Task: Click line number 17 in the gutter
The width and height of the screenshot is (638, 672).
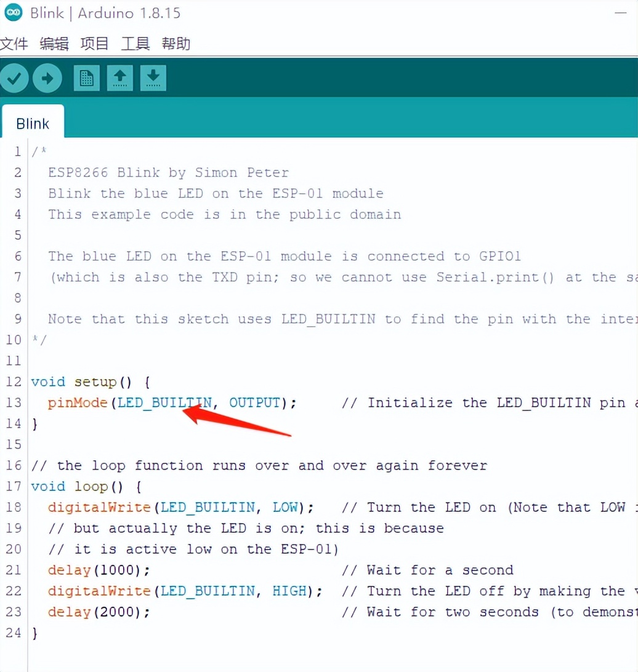Action: (14, 486)
